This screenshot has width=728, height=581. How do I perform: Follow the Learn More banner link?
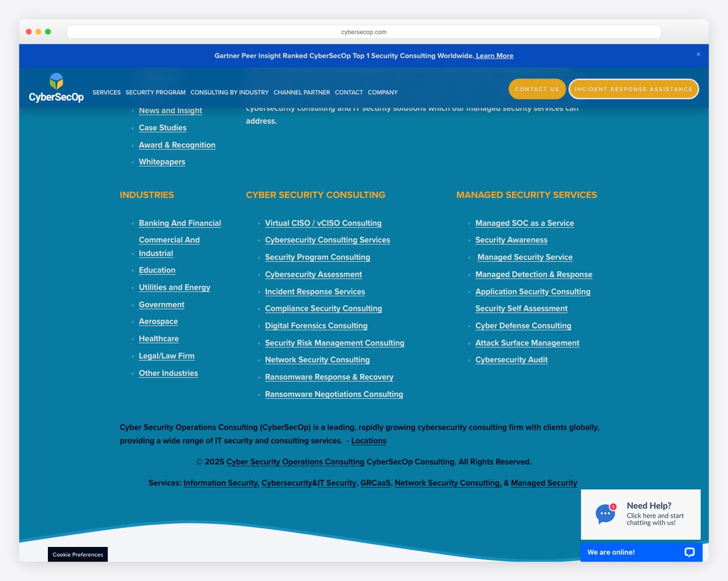tap(494, 56)
